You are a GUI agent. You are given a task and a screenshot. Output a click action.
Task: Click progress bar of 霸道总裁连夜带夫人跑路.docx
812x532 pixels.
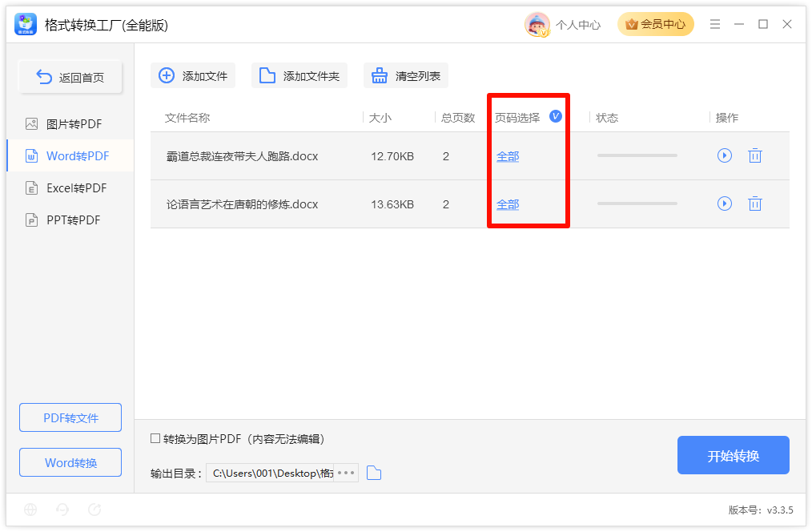point(637,155)
